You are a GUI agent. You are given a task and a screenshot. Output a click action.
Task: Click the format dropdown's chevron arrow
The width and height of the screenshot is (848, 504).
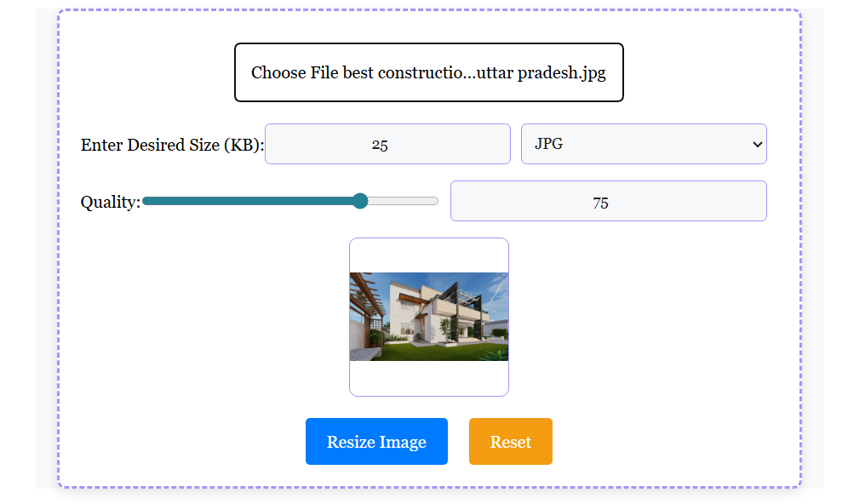click(x=757, y=144)
